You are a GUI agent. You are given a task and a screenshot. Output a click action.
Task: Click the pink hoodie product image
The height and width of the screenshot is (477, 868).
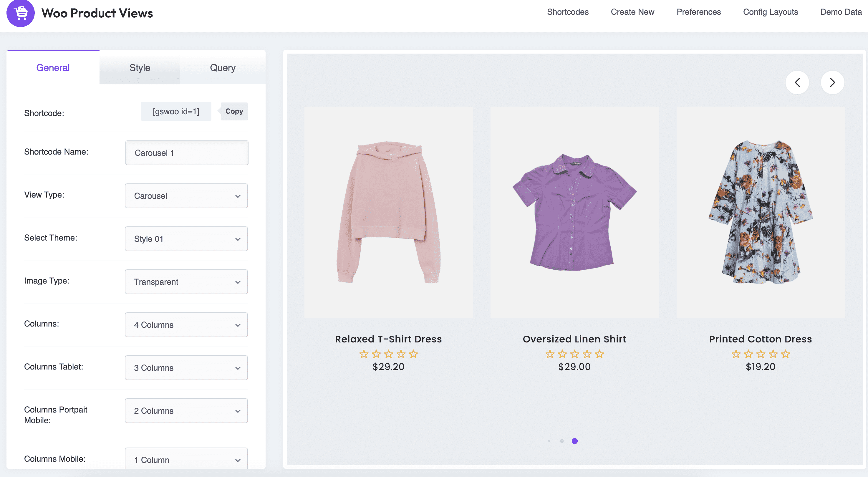tap(389, 212)
